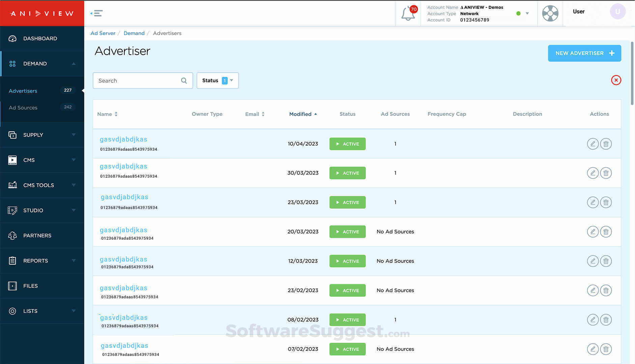Open the Advertisers menu item
635x364 pixels.
pos(23,91)
